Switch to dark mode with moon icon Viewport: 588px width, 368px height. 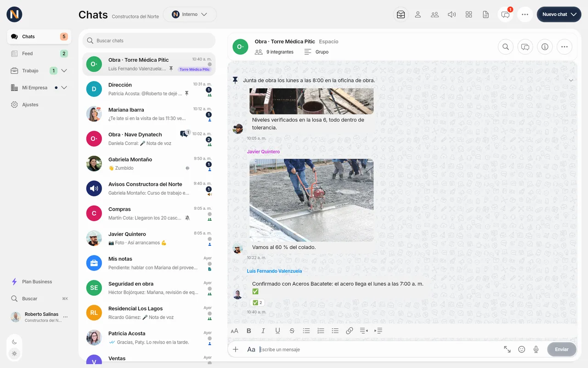(14, 342)
